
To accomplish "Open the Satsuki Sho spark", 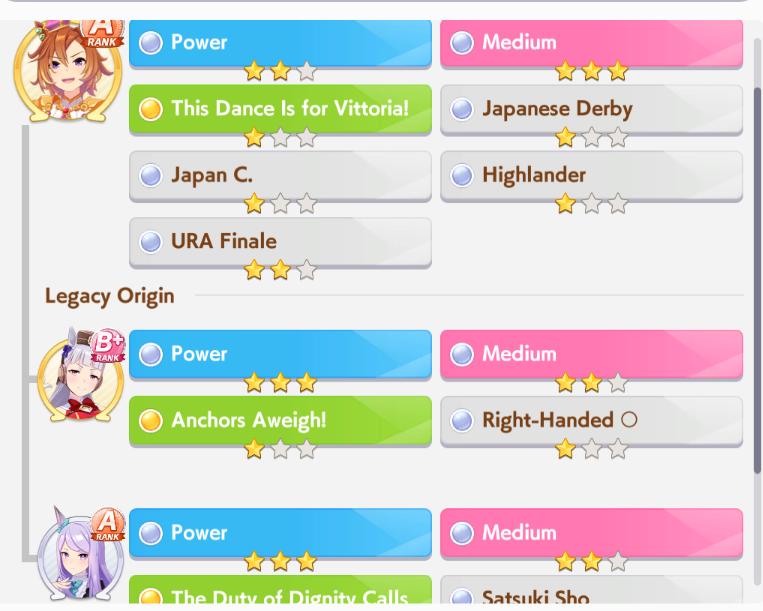I will click(591, 591).
